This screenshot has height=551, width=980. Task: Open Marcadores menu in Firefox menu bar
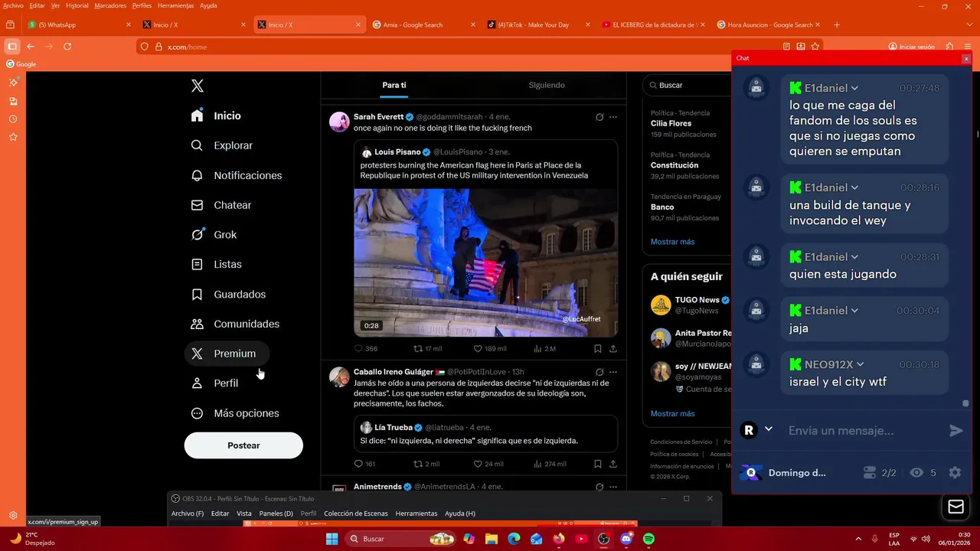(x=110, y=5)
